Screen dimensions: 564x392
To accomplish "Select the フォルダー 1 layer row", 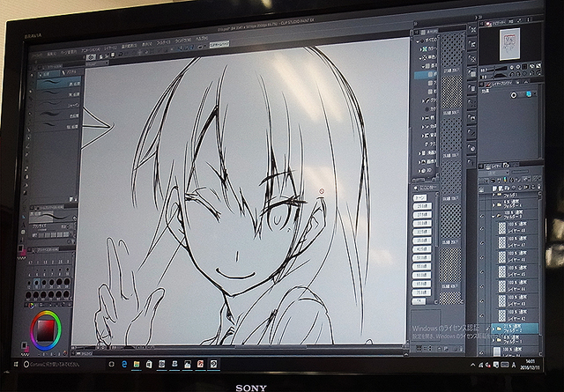I will pyautogui.click(x=515, y=339).
